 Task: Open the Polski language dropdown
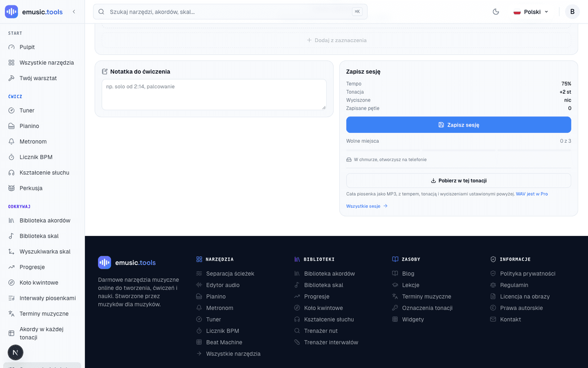pos(531,12)
